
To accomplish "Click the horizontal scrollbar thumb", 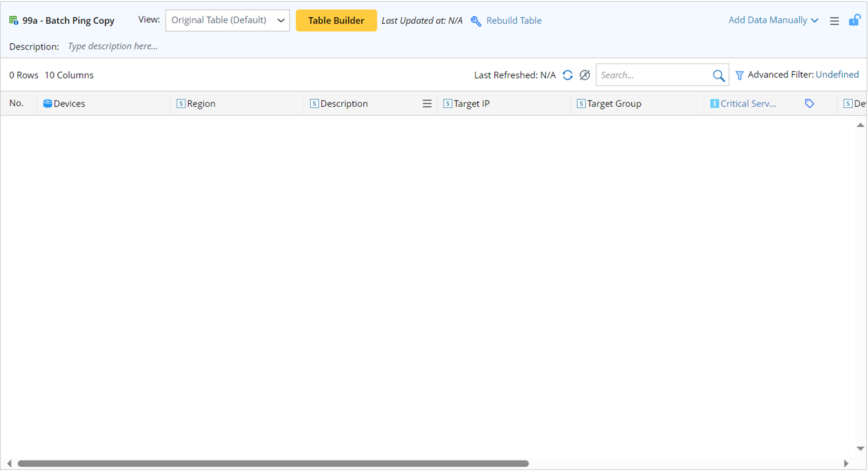I will (273, 464).
